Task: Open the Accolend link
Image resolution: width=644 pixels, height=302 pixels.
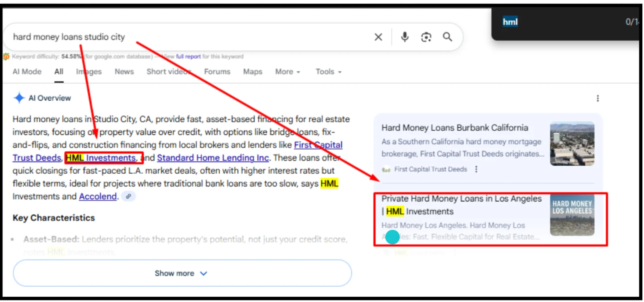Action: coord(98,196)
